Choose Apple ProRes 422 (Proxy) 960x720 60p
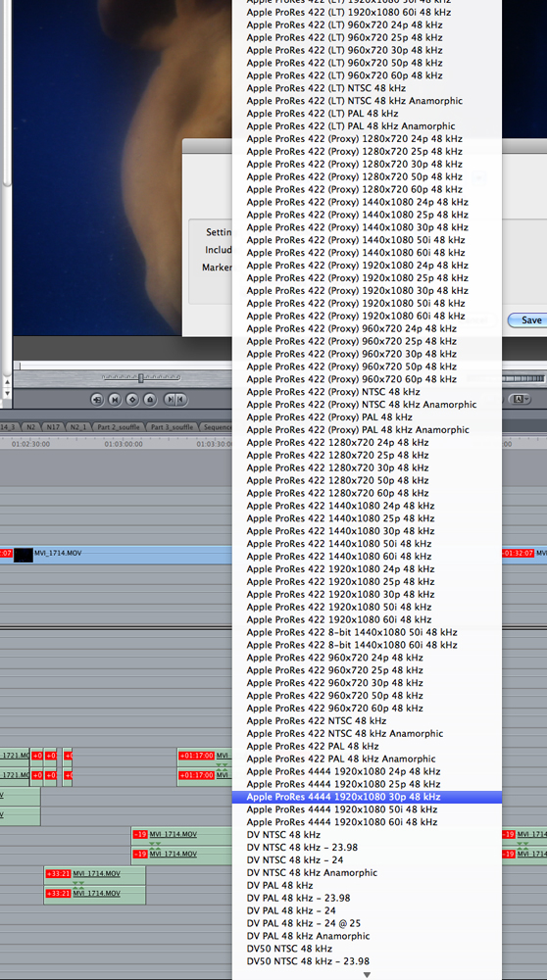Screen dimensions: 547x980 pos(367,378)
